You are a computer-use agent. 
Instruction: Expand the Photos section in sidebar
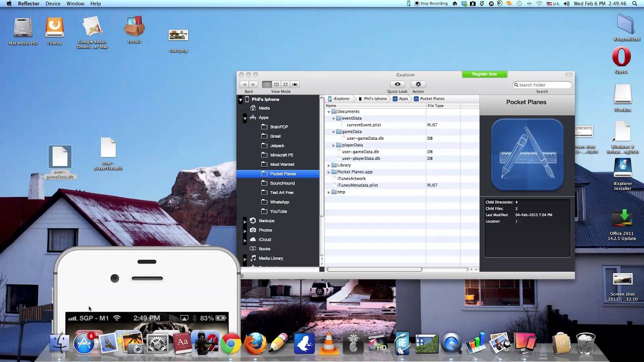pos(245,230)
